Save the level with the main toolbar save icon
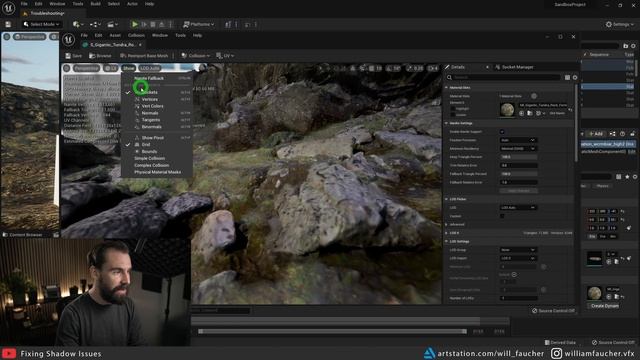The image size is (640, 360). 8,24
